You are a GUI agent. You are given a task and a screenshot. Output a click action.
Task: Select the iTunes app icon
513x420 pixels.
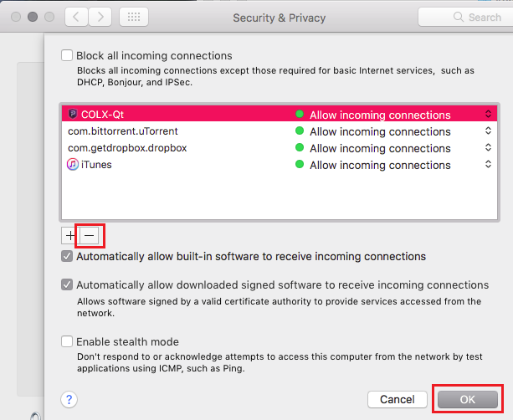point(73,165)
